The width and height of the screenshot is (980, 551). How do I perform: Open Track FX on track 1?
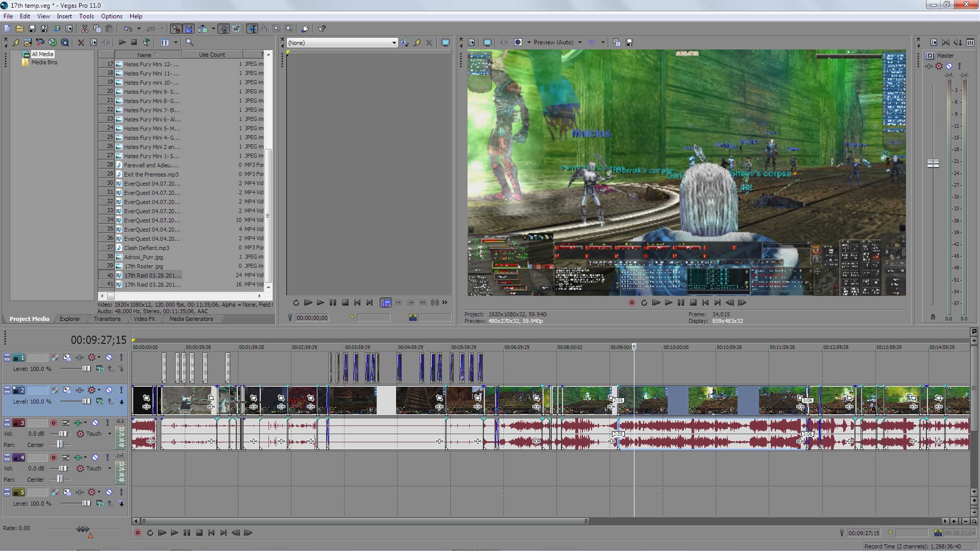pyautogui.click(x=80, y=358)
